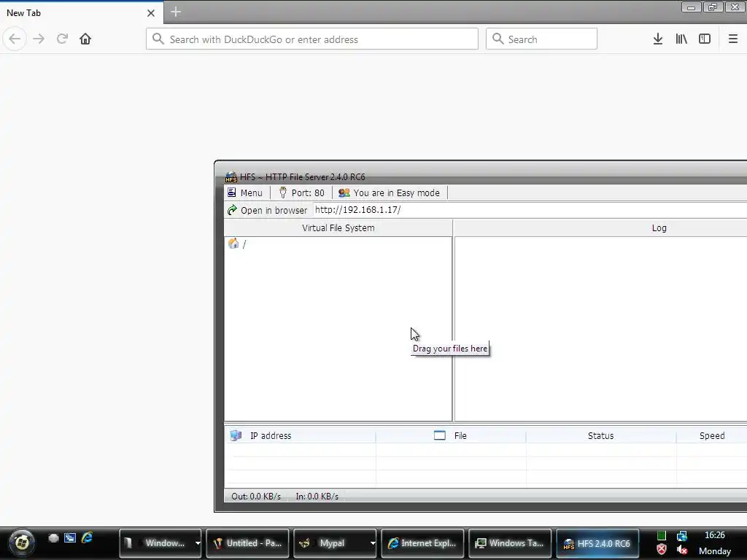Viewport: 747px width, 560px height.
Task: Open the browser hamburger menu
Action: coord(733,39)
